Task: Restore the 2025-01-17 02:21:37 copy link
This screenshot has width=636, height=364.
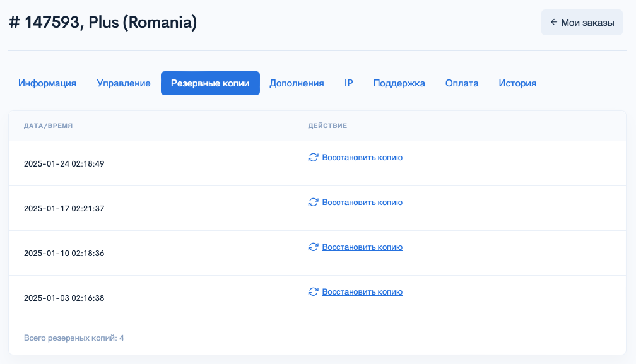Action: coord(362,202)
